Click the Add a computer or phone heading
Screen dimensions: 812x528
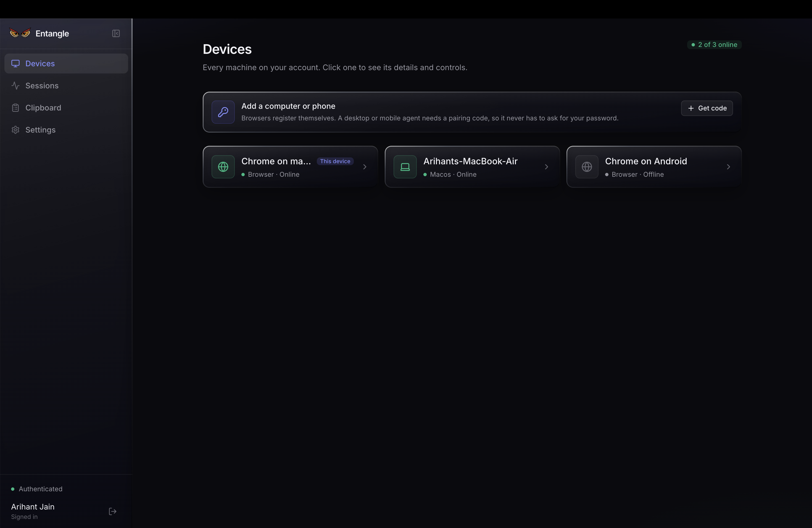288,106
